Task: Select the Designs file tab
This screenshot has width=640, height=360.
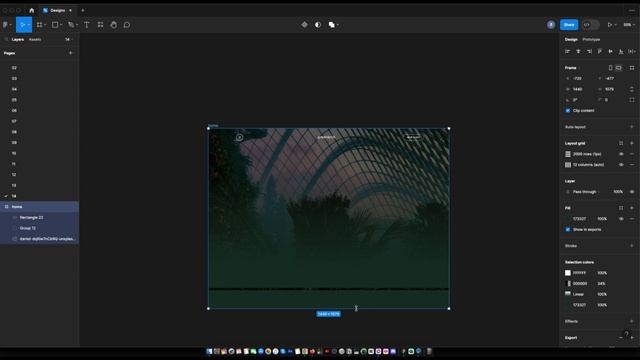Action: click(x=58, y=10)
